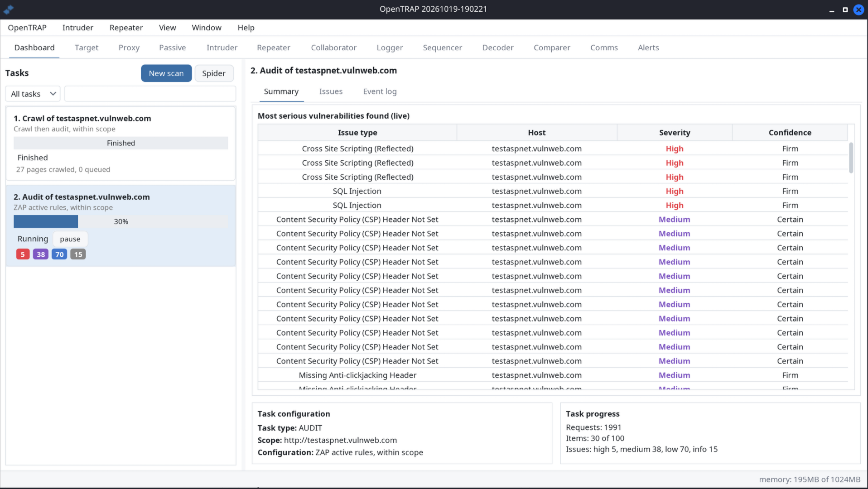
Task: Select the first CSP Header Not Set row
Action: click(553, 219)
